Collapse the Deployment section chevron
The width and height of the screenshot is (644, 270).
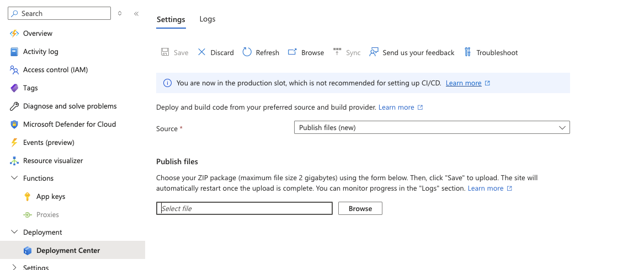14,232
